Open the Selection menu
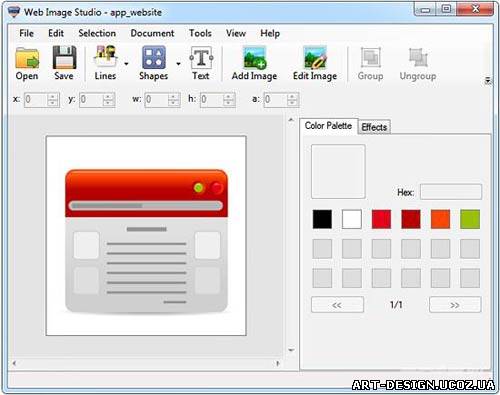This screenshot has width=500, height=395. [97, 33]
